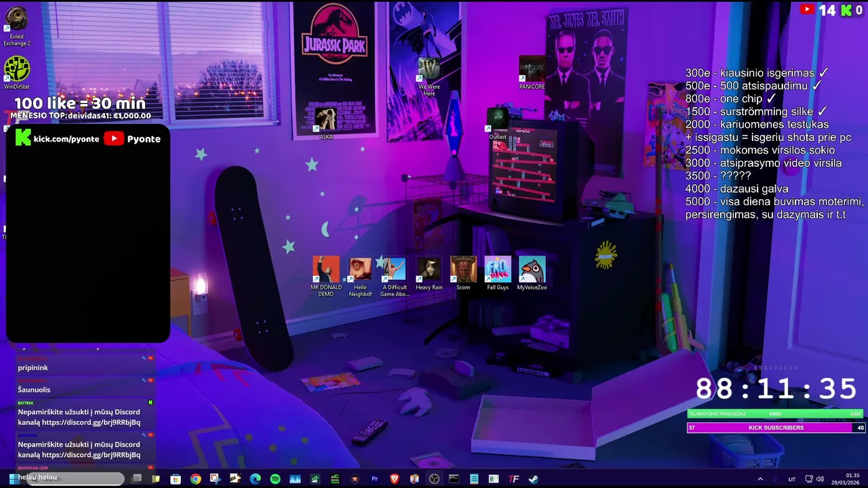Switch the LIT keyboard language indicator
This screenshot has height=488, width=868.
(792, 479)
